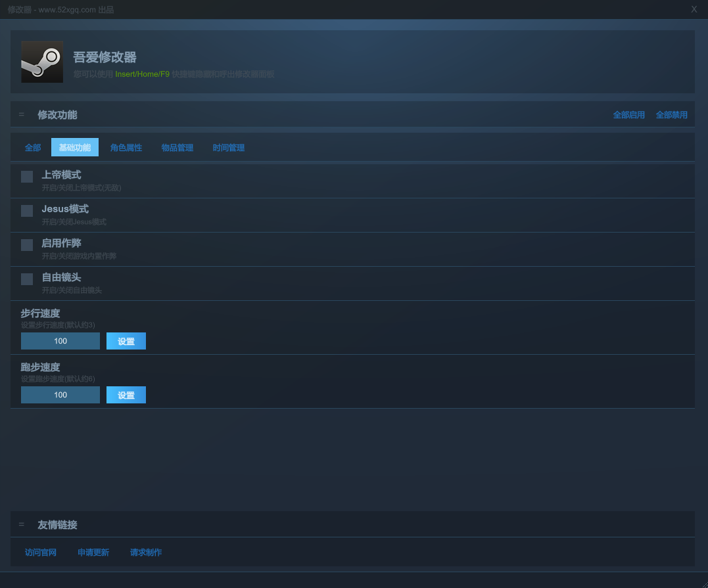Collapse the 友情链接 section handle
The height and width of the screenshot is (588, 708).
click(21, 524)
